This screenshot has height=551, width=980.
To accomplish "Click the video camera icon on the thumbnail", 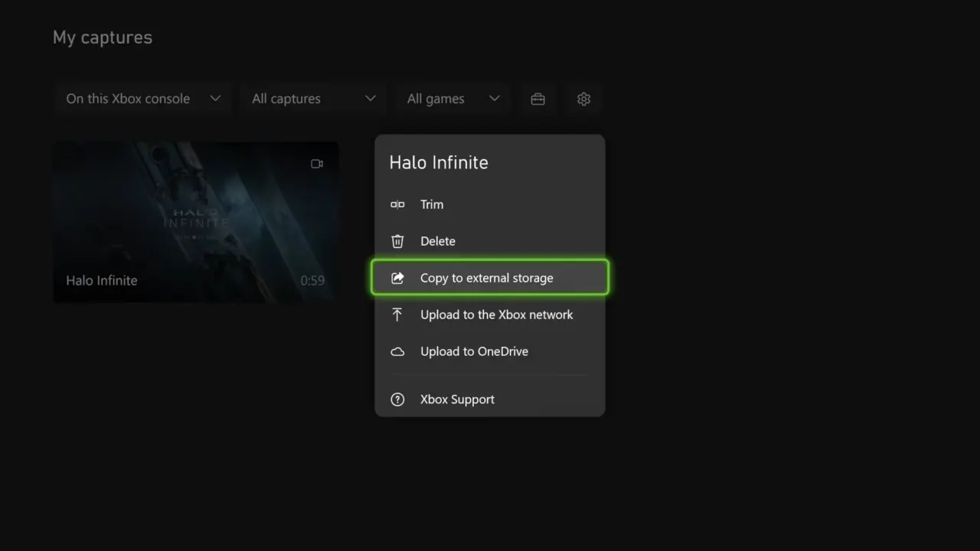I will [x=316, y=163].
